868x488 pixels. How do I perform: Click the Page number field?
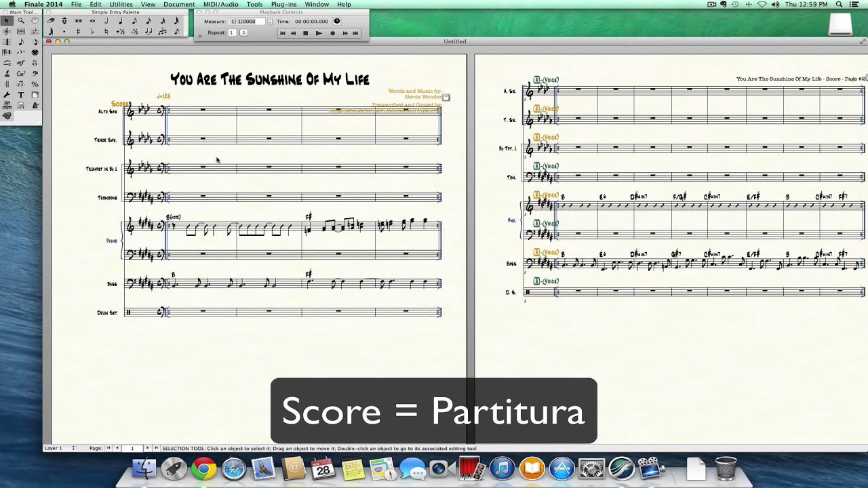coord(132,448)
